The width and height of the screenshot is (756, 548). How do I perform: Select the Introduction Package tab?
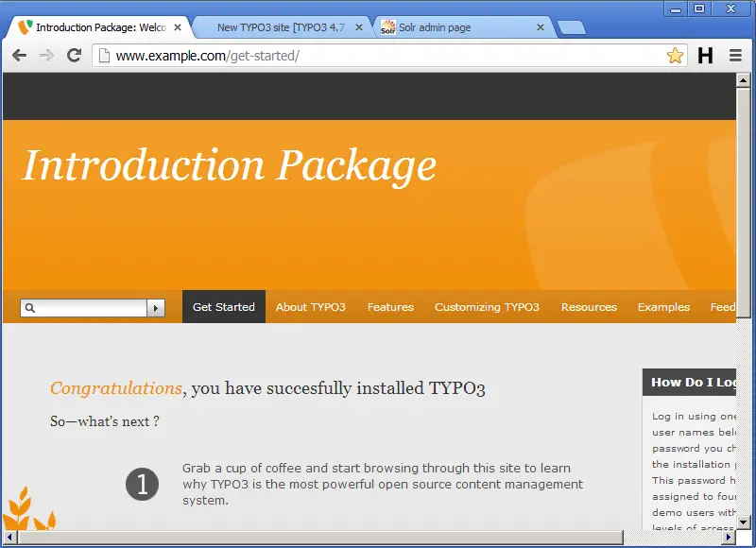(99, 27)
